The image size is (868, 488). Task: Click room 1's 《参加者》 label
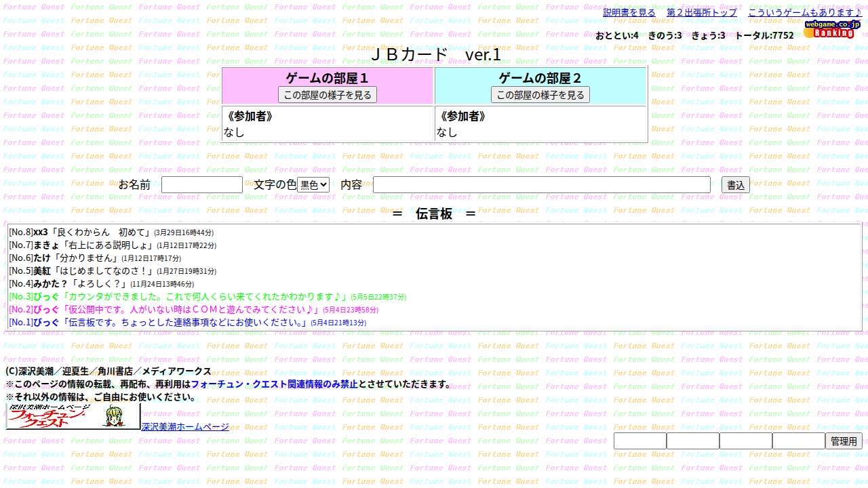tap(249, 116)
